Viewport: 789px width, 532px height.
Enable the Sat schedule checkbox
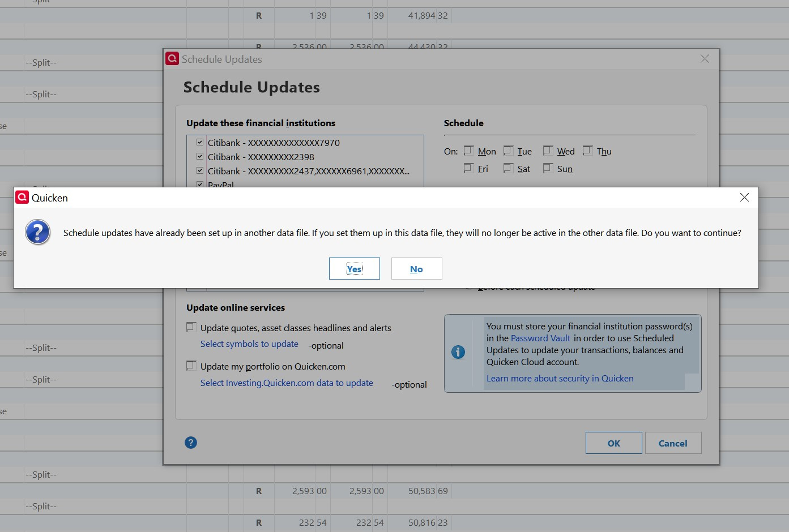coord(508,168)
